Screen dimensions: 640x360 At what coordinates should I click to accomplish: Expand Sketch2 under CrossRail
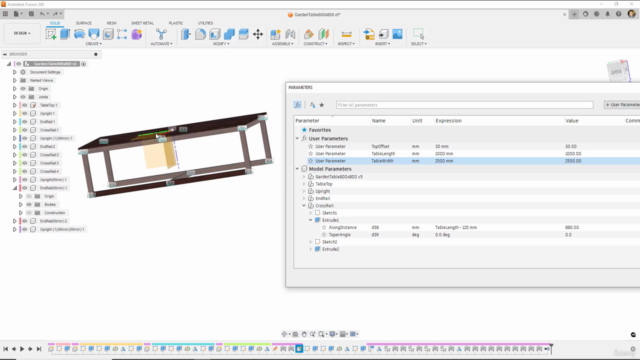coord(310,242)
